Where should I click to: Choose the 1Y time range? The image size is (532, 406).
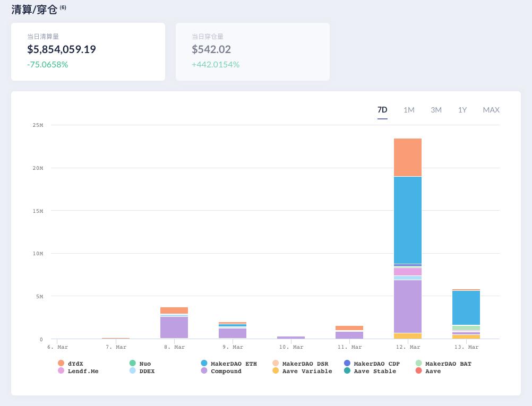[462, 110]
